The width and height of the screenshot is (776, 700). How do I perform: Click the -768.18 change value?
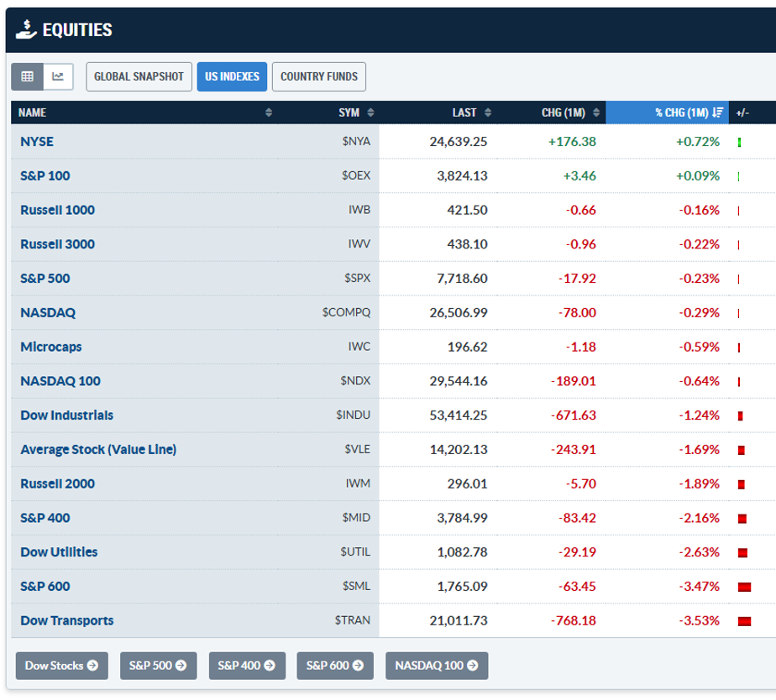[574, 620]
